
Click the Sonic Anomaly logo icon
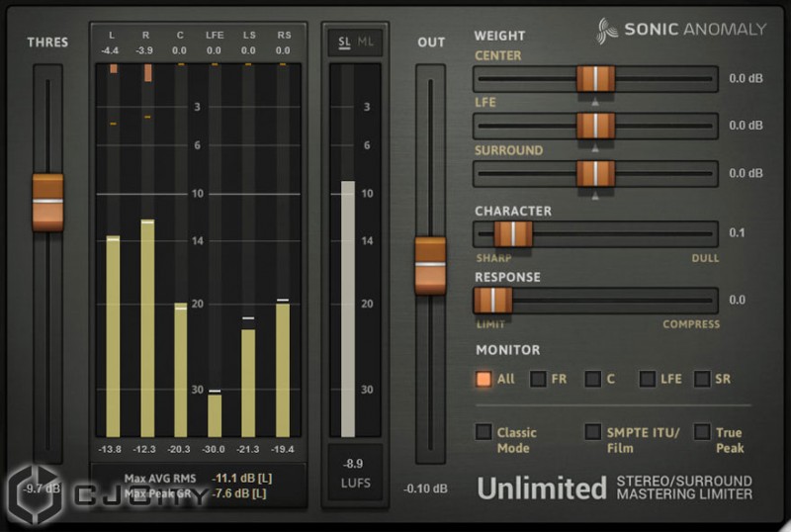coord(607,30)
